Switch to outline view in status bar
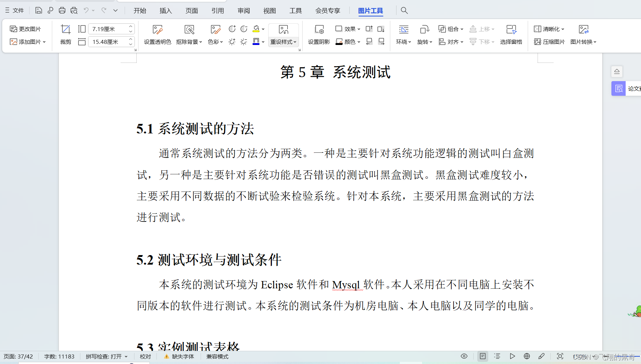The height and width of the screenshot is (364, 641). click(497, 356)
